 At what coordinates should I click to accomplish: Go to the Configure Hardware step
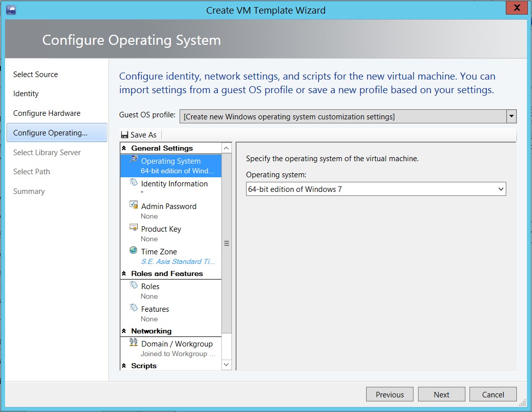pos(47,113)
